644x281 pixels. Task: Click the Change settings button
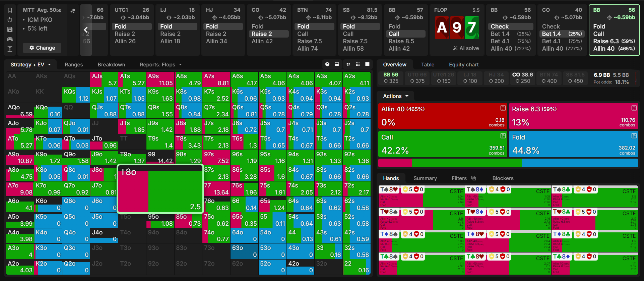point(42,48)
